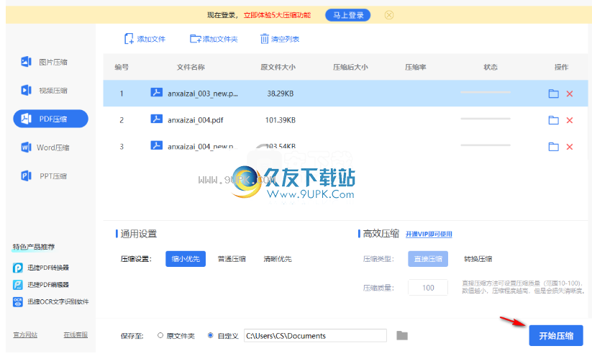This screenshot has width=592, height=364.
Task: Open 迅捷OCR文字识别软件 recommended product
Action: [50, 301]
